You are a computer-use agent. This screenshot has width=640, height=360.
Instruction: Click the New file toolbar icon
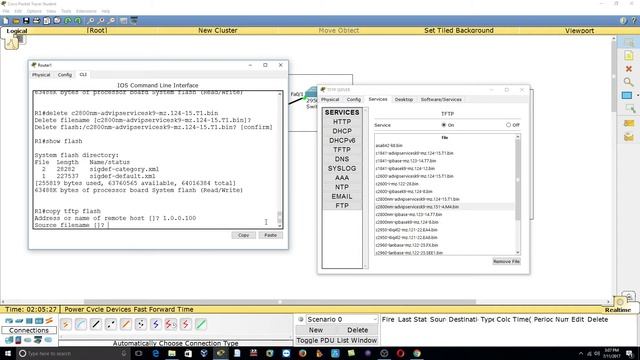click(x=6, y=21)
